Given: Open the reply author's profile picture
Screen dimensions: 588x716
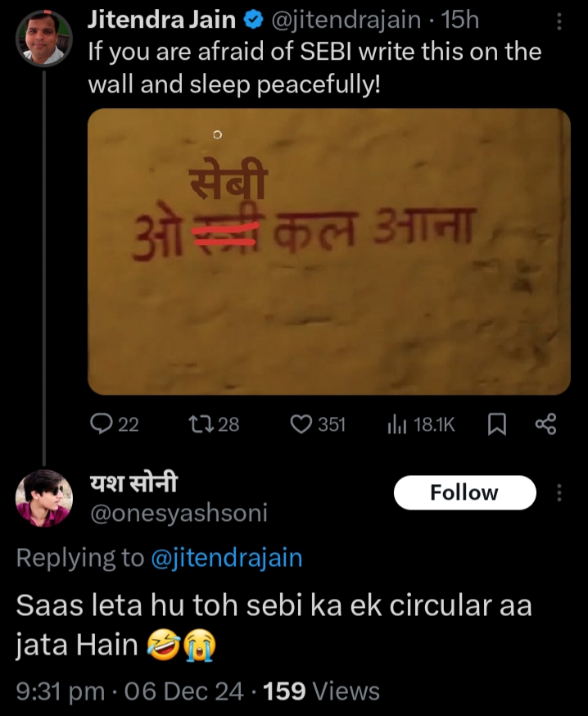Looking at the screenshot, I should [x=44, y=498].
